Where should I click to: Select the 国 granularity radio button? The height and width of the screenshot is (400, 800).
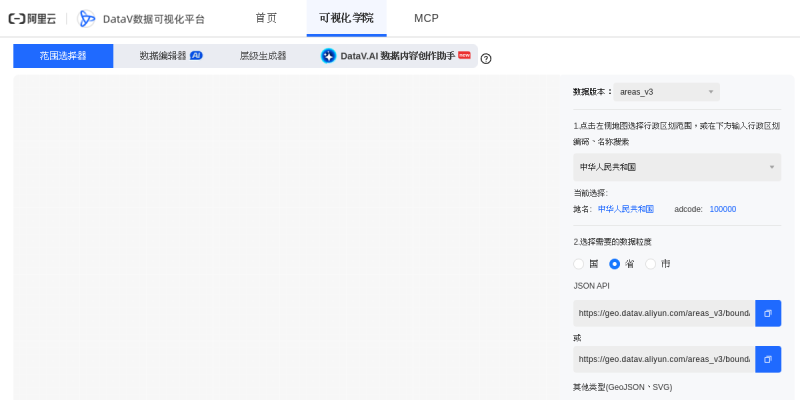(x=579, y=264)
